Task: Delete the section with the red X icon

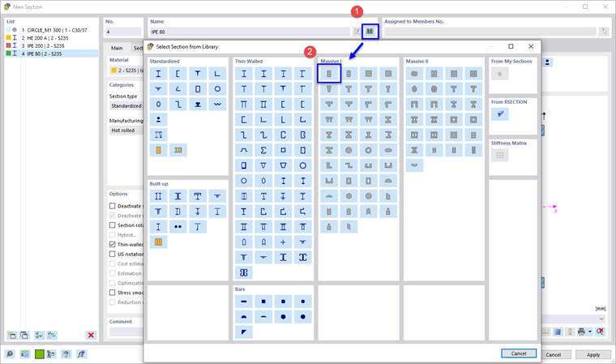Action: click(91, 336)
